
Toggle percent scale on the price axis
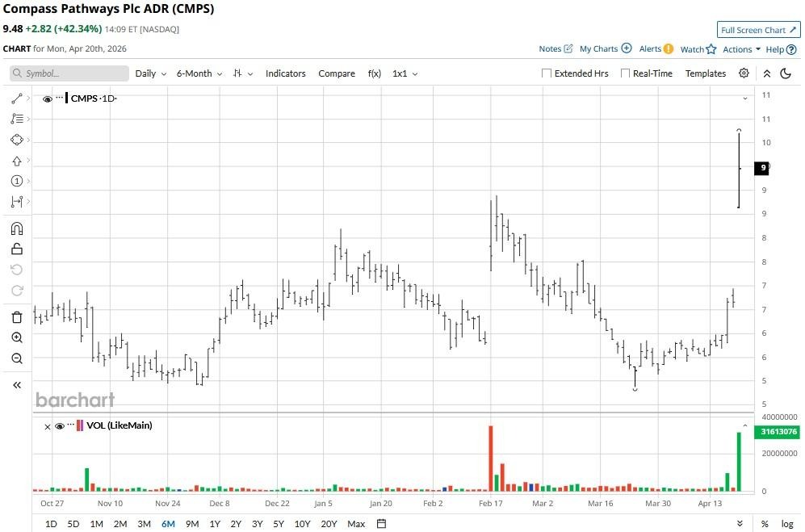tap(765, 524)
